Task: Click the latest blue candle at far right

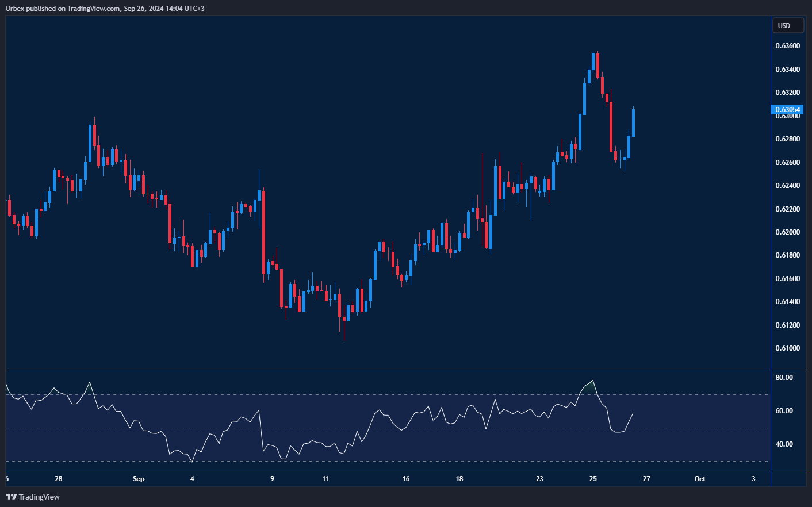Action: (633, 122)
